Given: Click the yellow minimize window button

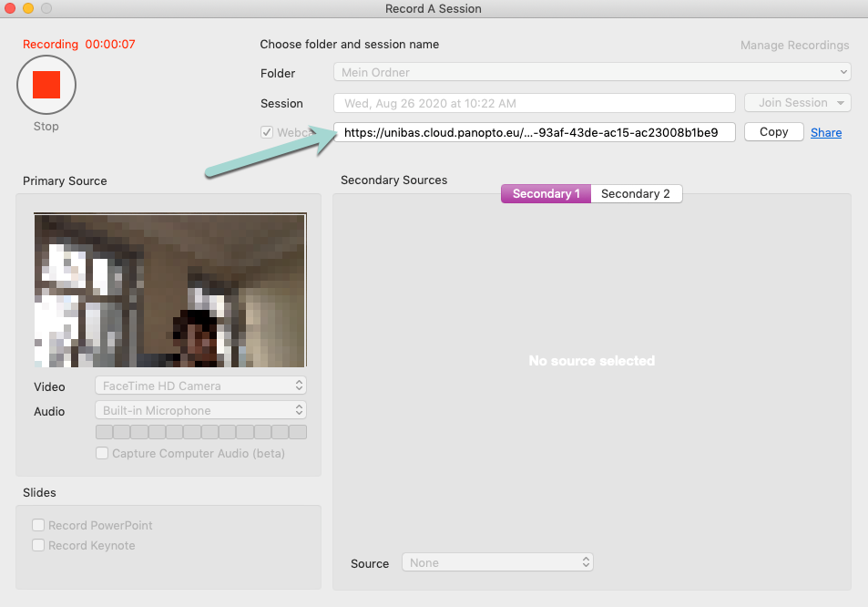Looking at the screenshot, I should 28,9.
